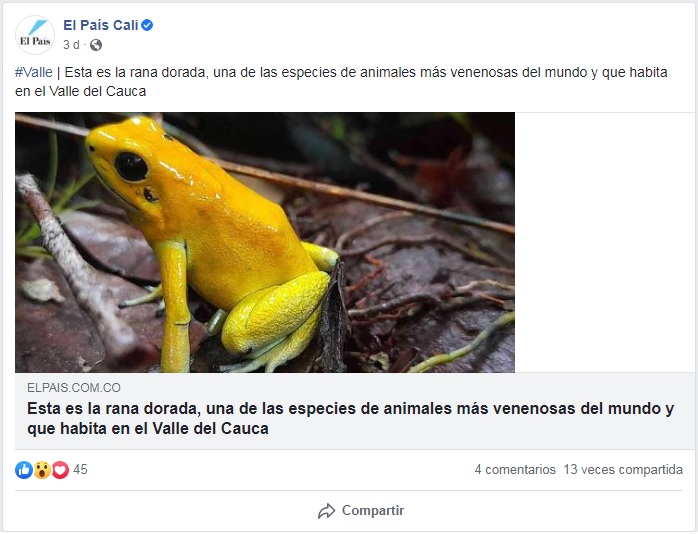The height and width of the screenshot is (534, 698).
Task: Click the ELPAIS.COM.CO source domain
Action: point(74,388)
